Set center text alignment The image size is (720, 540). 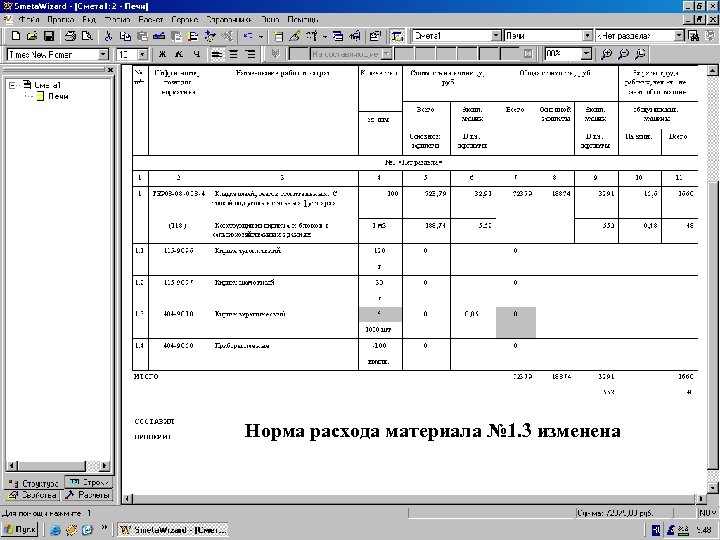tap(233, 54)
